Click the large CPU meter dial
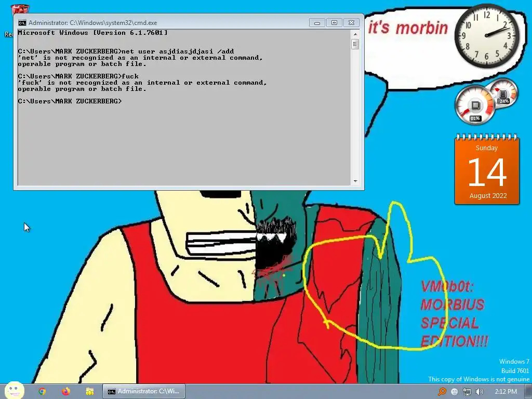Image resolution: width=532 pixels, height=399 pixels. tap(475, 104)
